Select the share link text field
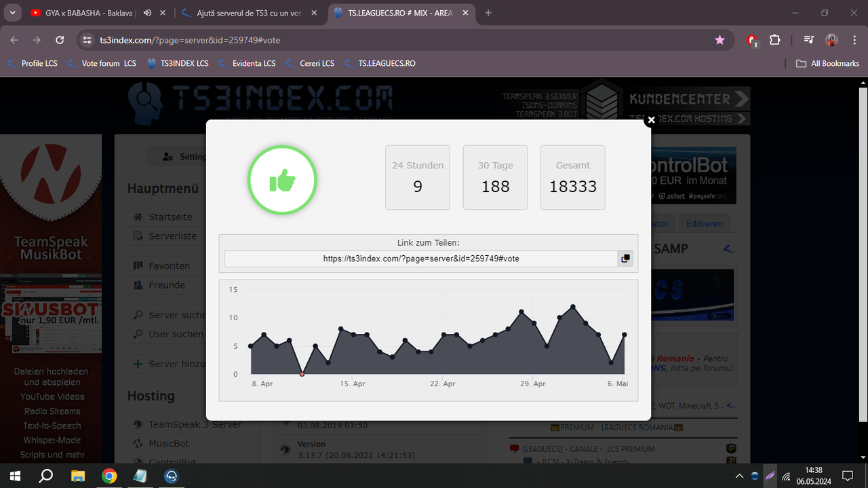868x488 pixels. 421,259
